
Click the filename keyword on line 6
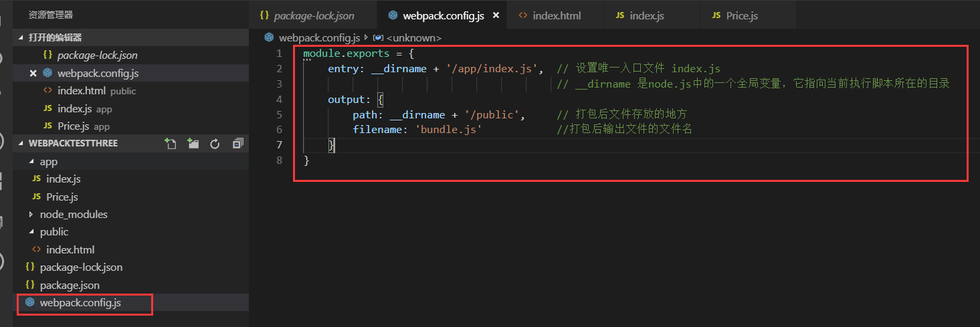pyautogui.click(x=377, y=130)
